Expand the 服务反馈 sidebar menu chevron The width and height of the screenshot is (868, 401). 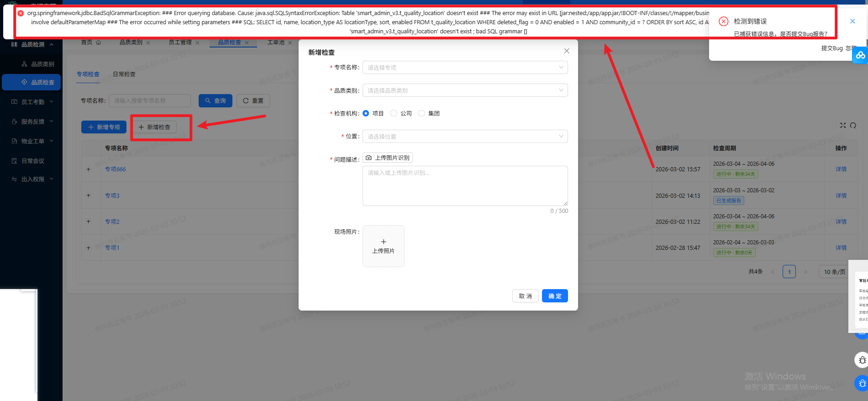tap(52, 121)
